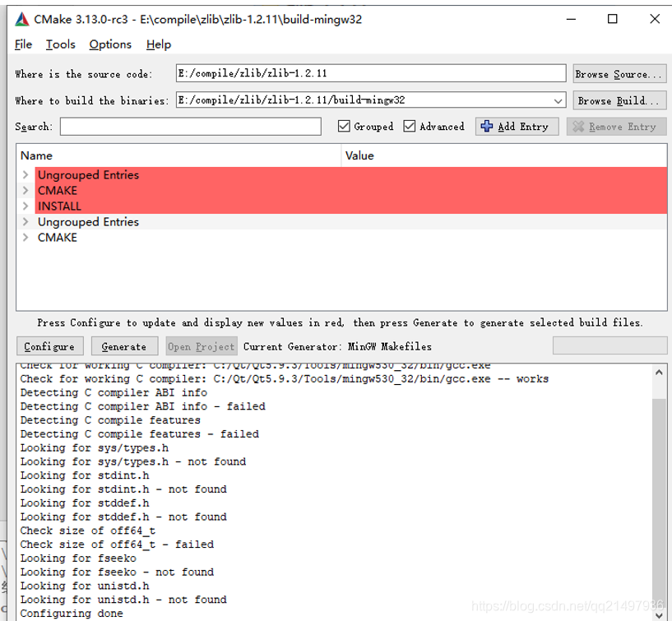Click output log scrollbar up arrow
This screenshot has width=672, height=621.
(x=659, y=373)
